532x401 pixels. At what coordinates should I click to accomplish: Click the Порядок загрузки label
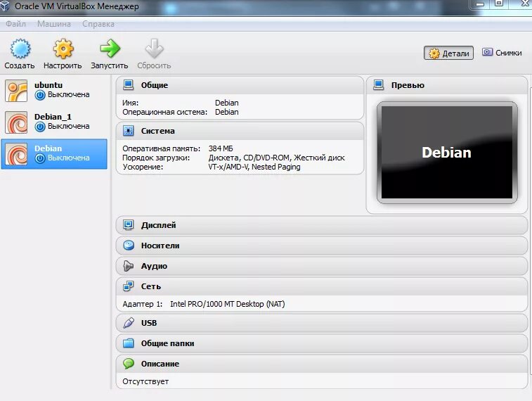click(x=156, y=158)
